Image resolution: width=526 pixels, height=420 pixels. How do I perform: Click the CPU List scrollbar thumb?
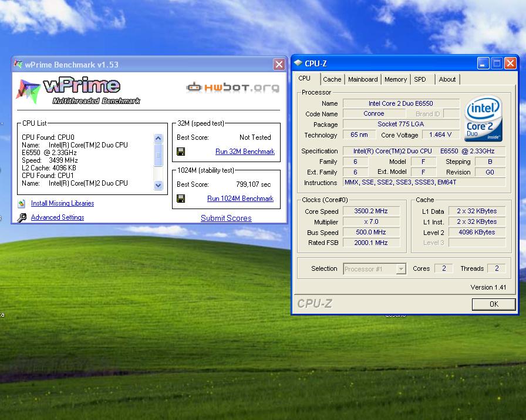click(158, 154)
